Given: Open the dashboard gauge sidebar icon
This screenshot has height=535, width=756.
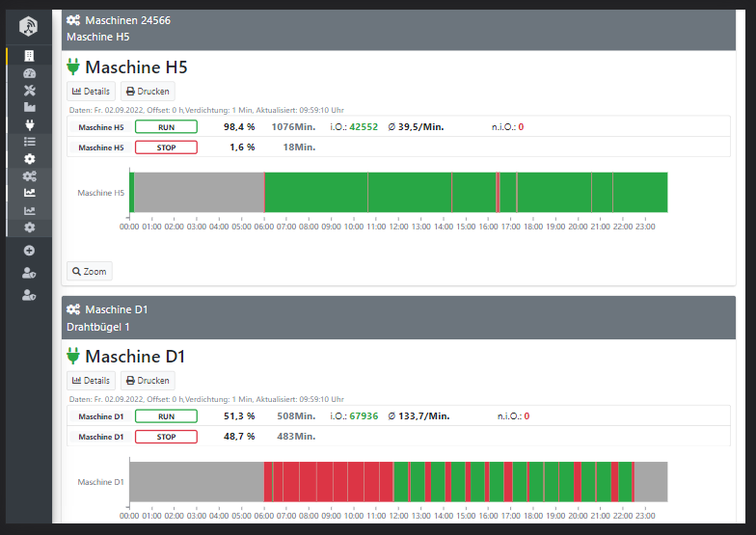Looking at the screenshot, I should pos(29,73).
